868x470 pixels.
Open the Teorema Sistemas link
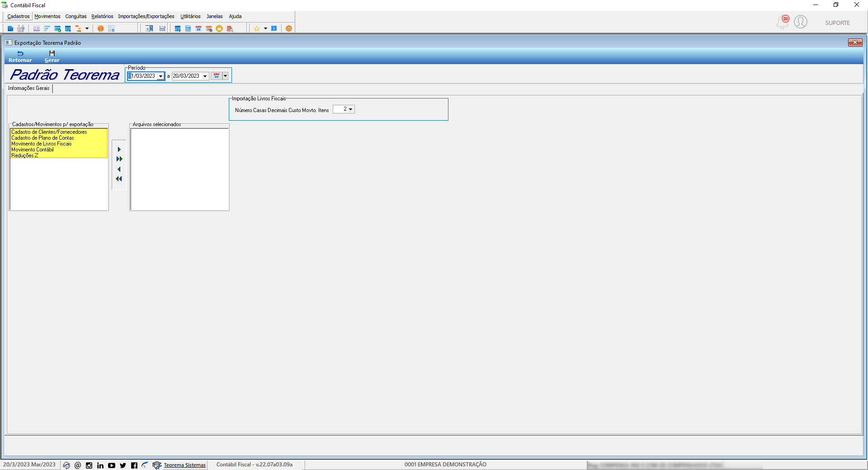[x=184, y=465]
